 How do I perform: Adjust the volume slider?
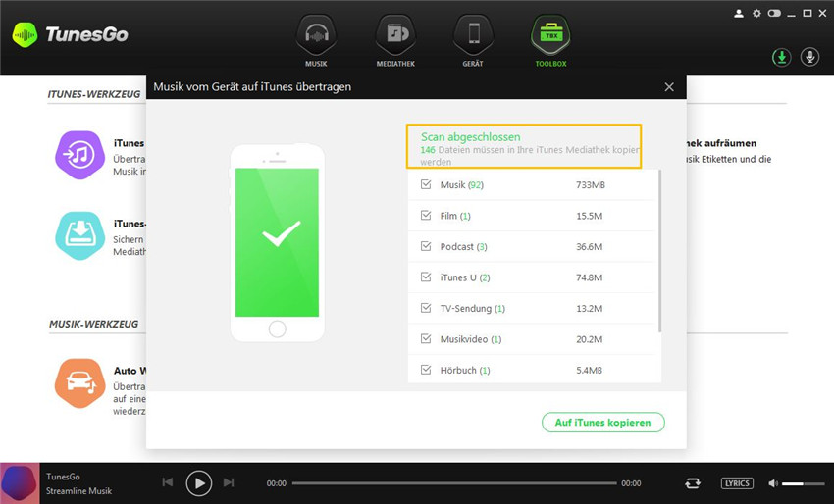pos(804,483)
